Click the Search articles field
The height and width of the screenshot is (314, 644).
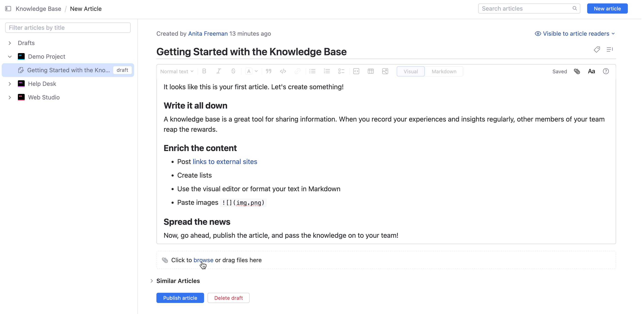pos(526,9)
